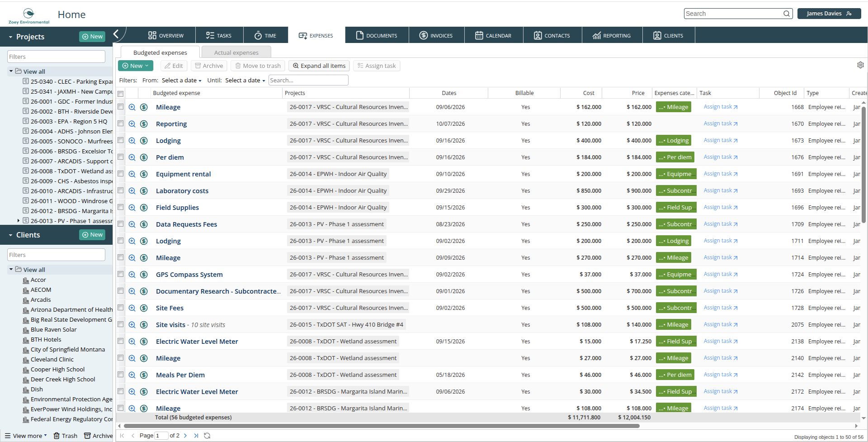Click the dollar icon in the GPS Compass System row
868x442 pixels.
(x=144, y=275)
